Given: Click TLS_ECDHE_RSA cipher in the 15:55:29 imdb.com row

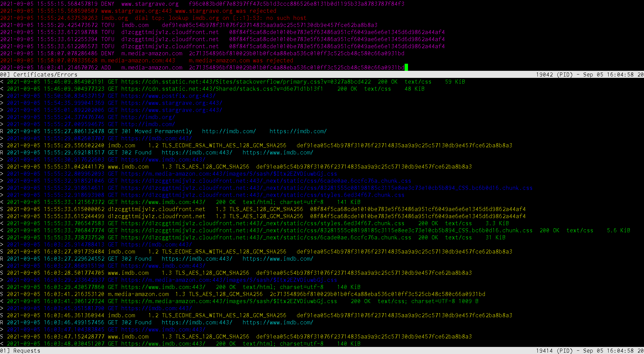Looking at the screenshot, I should tap(224, 145).
